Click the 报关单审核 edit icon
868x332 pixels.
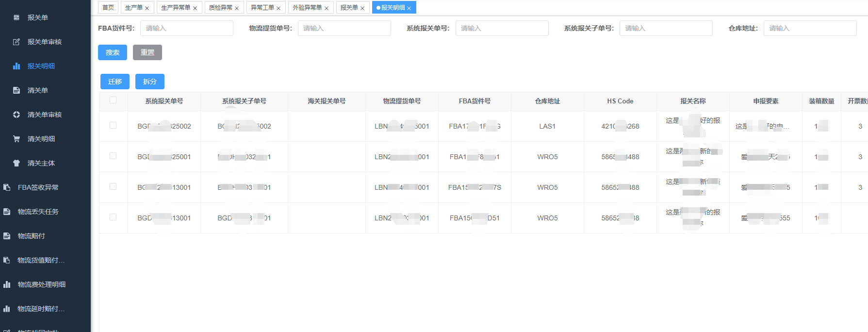point(16,42)
